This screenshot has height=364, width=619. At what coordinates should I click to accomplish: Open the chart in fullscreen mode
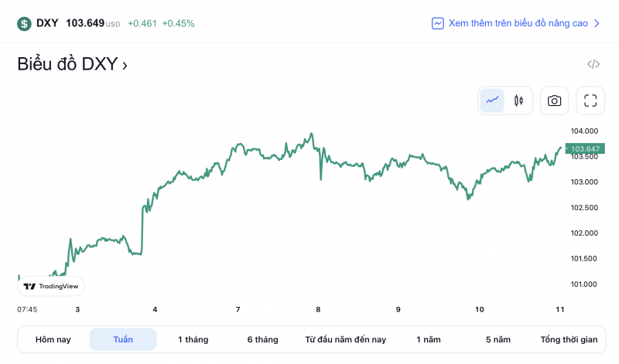pos(590,100)
